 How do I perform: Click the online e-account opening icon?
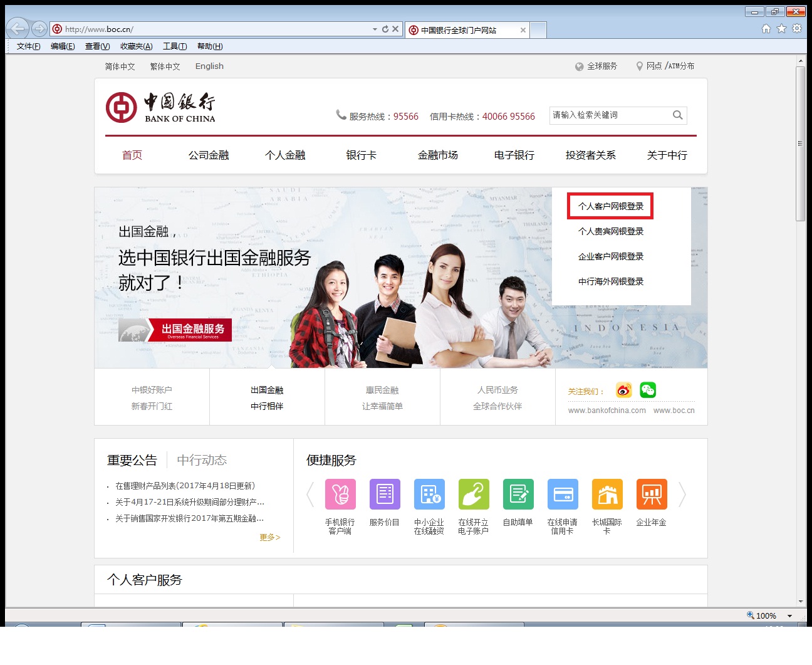474,495
